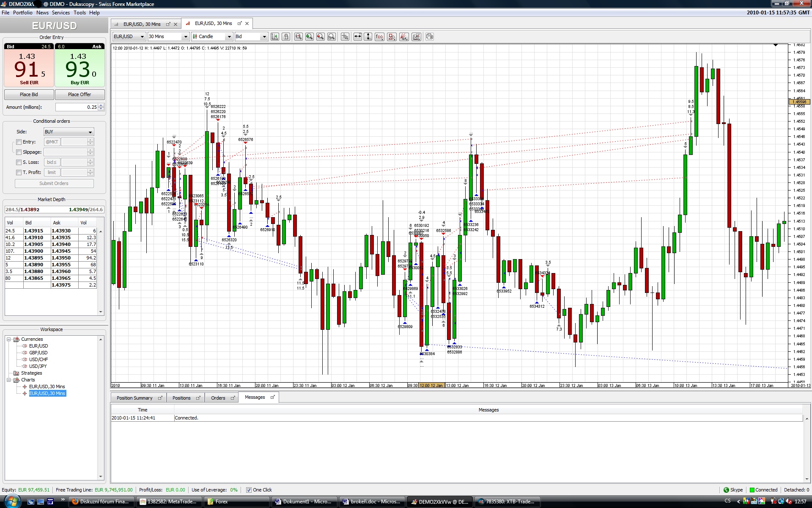Screen dimensions: 812x508
Task: Toggle the One Click checkbox
Action: 249,490
